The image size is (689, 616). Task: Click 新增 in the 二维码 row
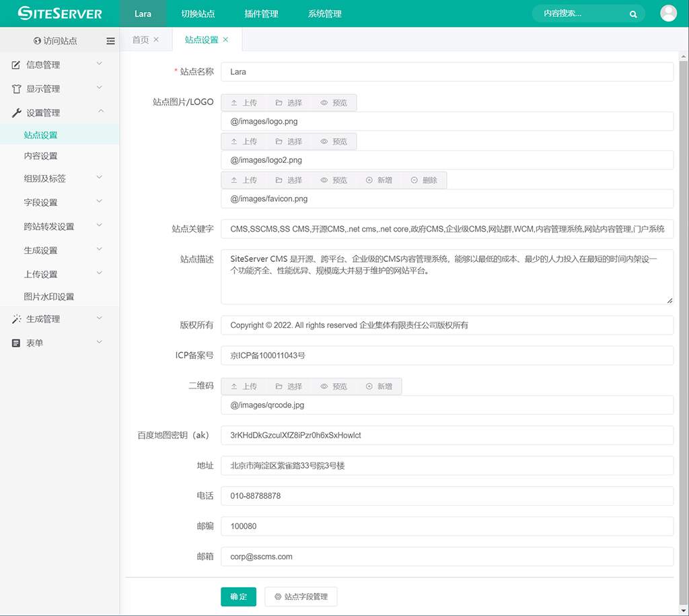[x=379, y=386]
